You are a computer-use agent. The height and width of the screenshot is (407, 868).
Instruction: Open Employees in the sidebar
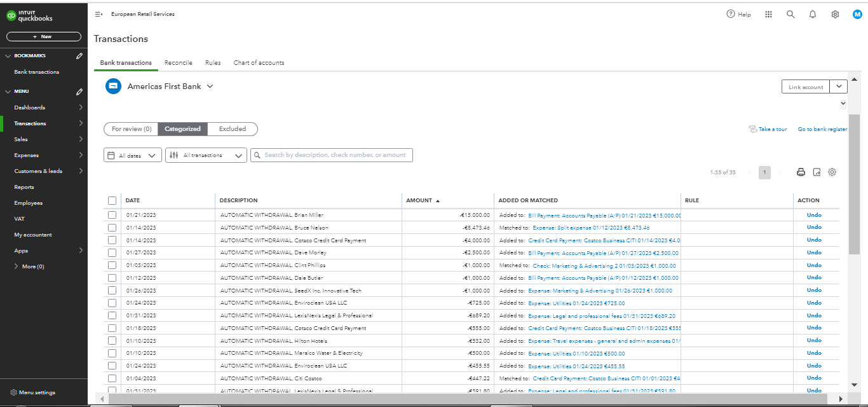(x=29, y=203)
